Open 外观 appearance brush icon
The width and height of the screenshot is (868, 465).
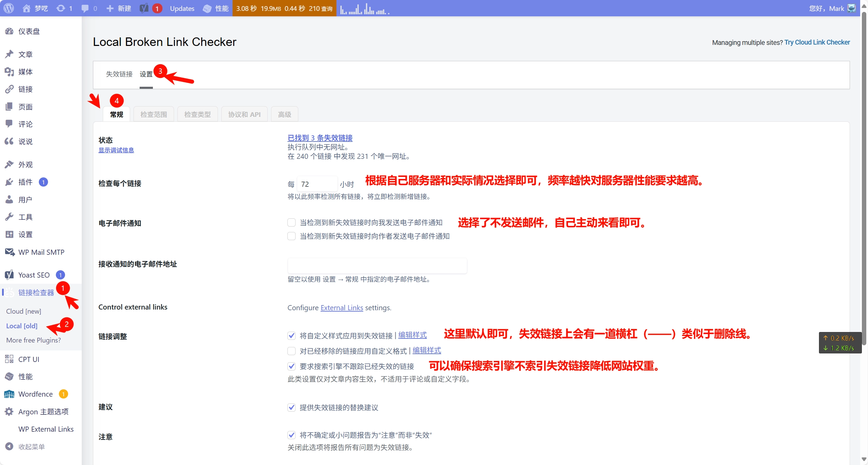(9, 164)
